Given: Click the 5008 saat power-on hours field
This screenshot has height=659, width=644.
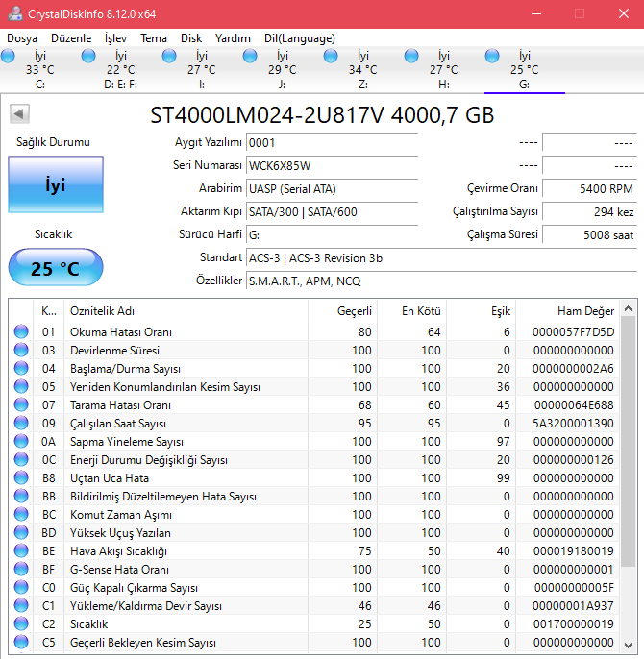Looking at the screenshot, I should coord(590,235).
